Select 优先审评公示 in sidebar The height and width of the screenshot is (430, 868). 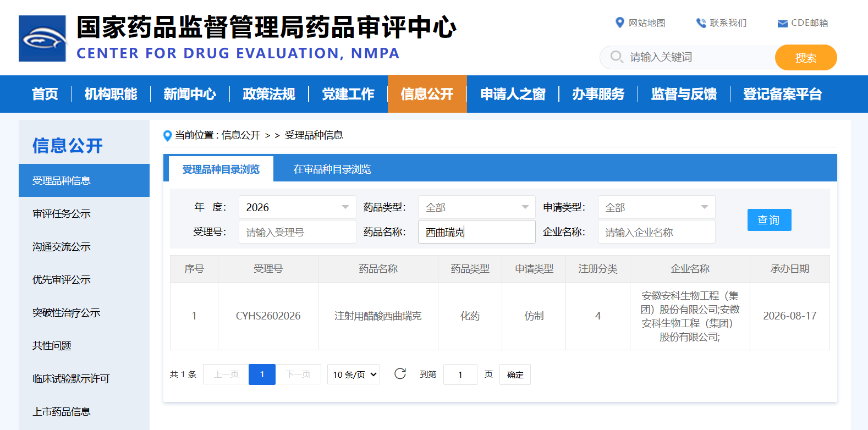coord(84,279)
